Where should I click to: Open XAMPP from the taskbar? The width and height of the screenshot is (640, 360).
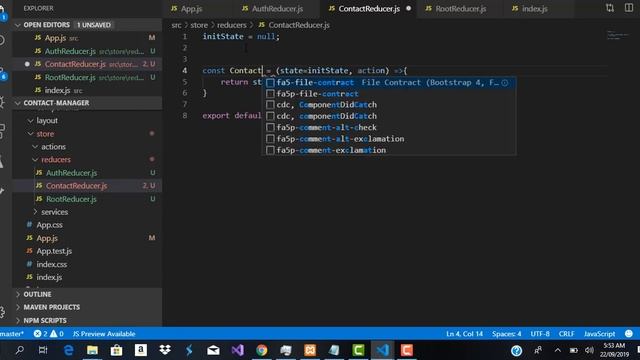(x=310, y=350)
